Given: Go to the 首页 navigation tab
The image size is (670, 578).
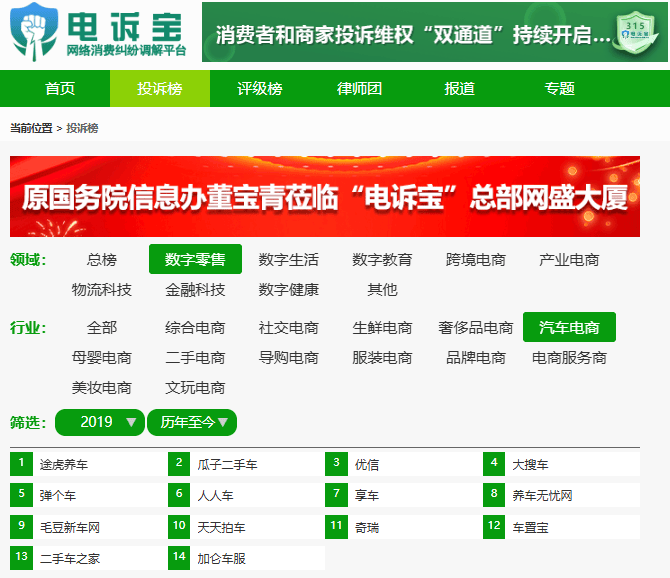Looking at the screenshot, I should [x=60, y=88].
